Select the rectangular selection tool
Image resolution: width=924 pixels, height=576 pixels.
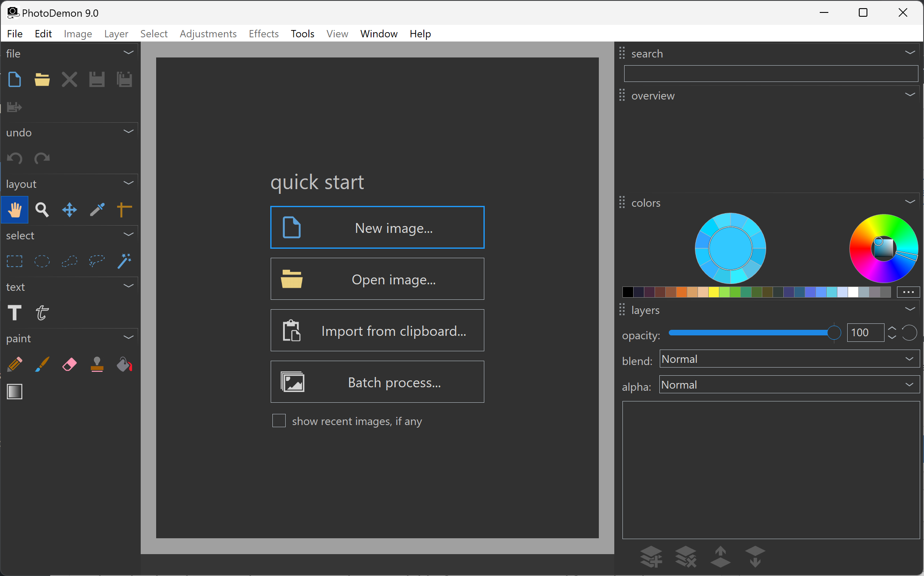pos(14,261)
